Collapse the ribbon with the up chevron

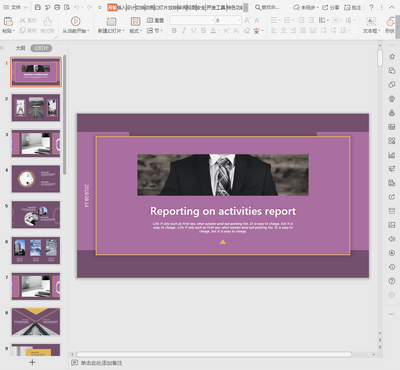click(x=392, y=7)
